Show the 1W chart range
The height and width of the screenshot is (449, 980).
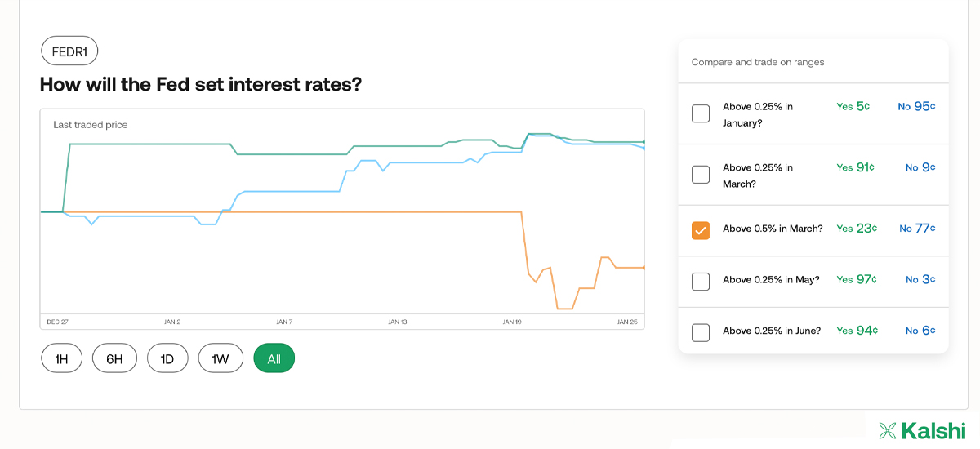click(220, 358)
